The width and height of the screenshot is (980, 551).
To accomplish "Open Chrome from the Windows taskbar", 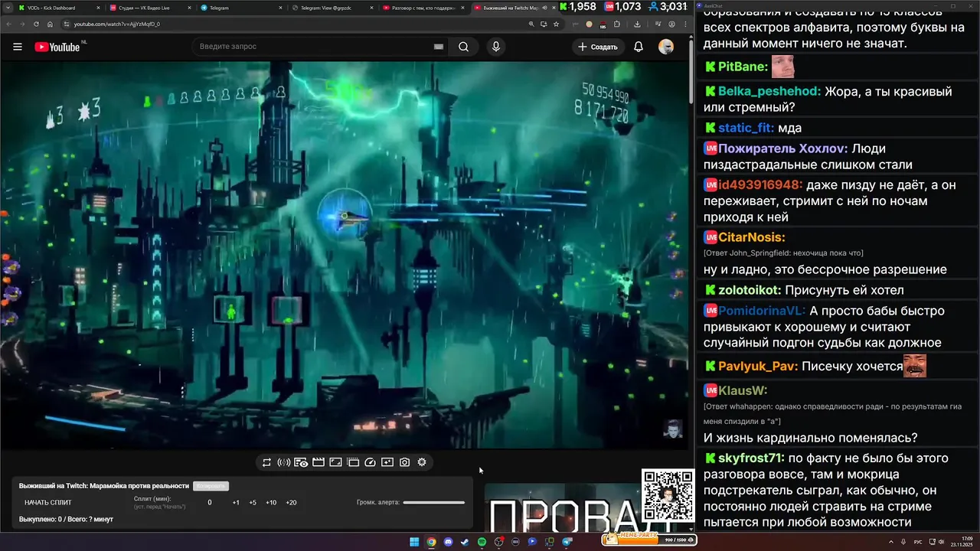I will coord(431,542).
